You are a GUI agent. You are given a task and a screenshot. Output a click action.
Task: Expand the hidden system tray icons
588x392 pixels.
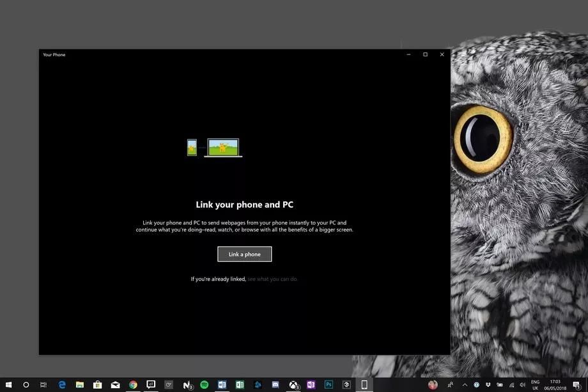tap(465, 385)
